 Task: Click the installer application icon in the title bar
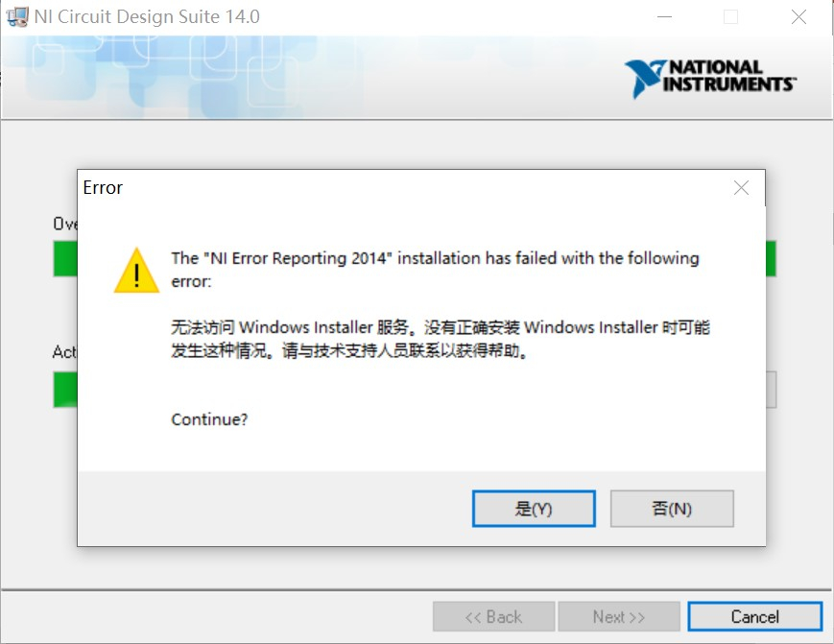point(16,16)
